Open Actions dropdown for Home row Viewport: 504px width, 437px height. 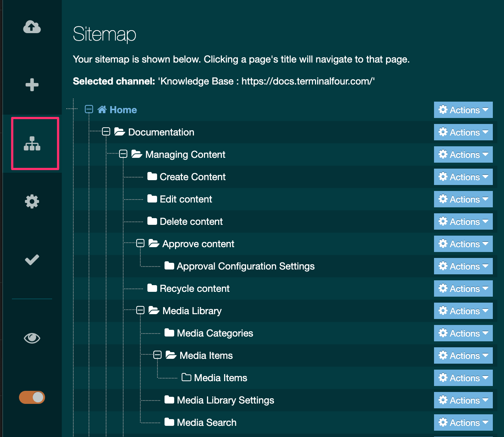tap(463, 110)
